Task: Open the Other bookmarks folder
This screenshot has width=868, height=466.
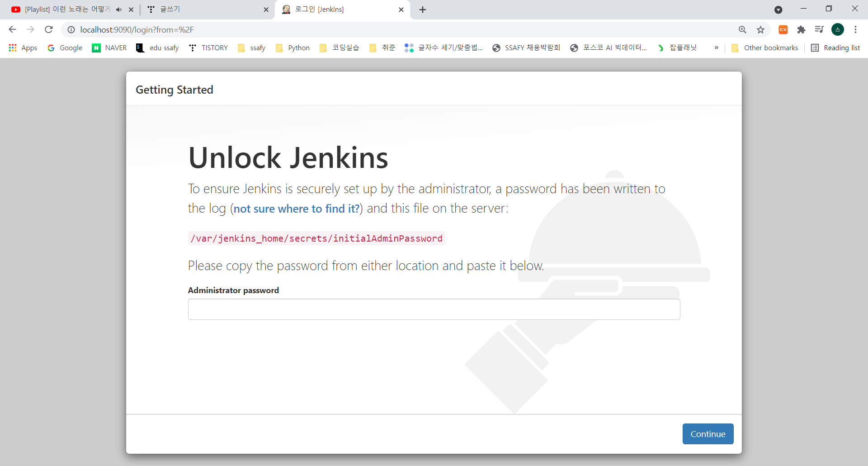Action: click(x=765, y=48)
